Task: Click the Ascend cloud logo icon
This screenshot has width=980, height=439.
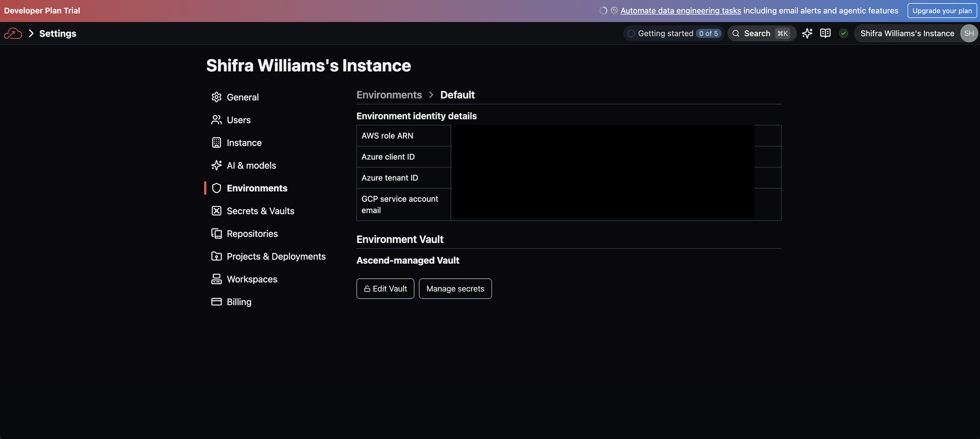Action: click(x=13, y=33)
